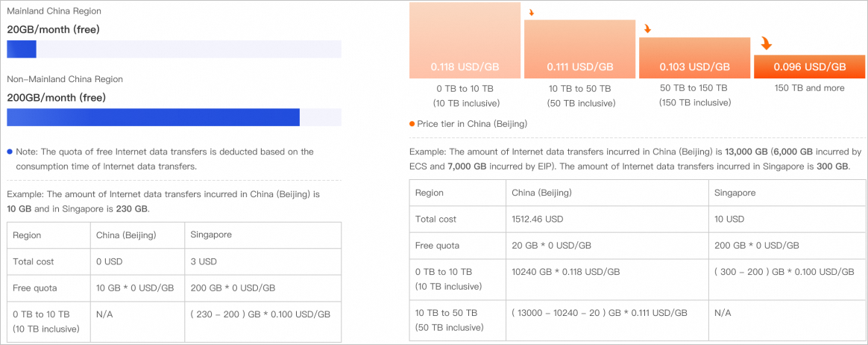
Task: Click the 150 TB and more label
Action: point(809,88)
